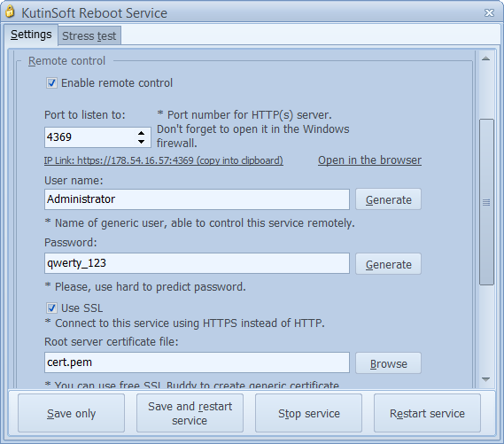Viewport: 504px width, 444px height.
Task: Click the Open in the browser link
Action: tap(369, 160)
